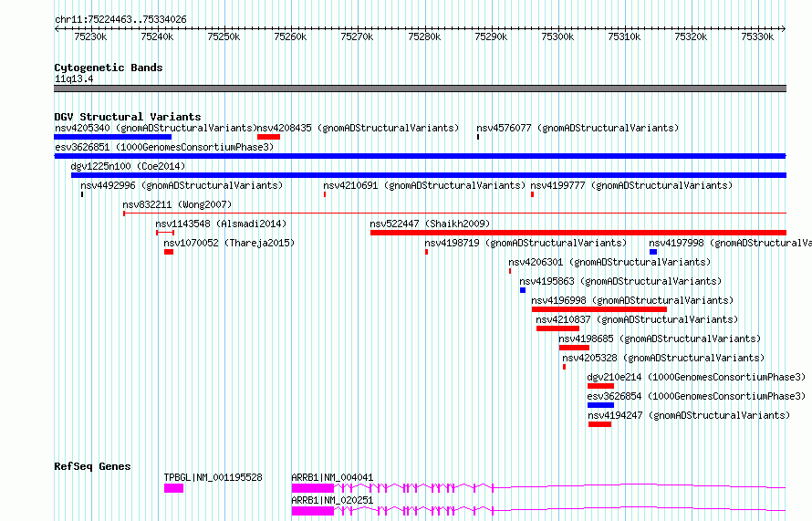Click the nsv4194247 red variant bar
Screen dimensions: 812x521
click(x=600, y=424)
